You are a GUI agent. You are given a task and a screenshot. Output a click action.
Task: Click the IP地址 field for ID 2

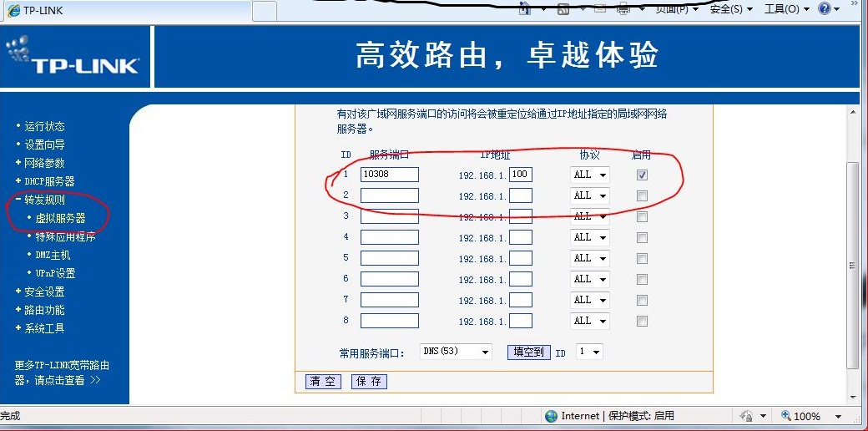pyautogui.click(x=520, y=195)
